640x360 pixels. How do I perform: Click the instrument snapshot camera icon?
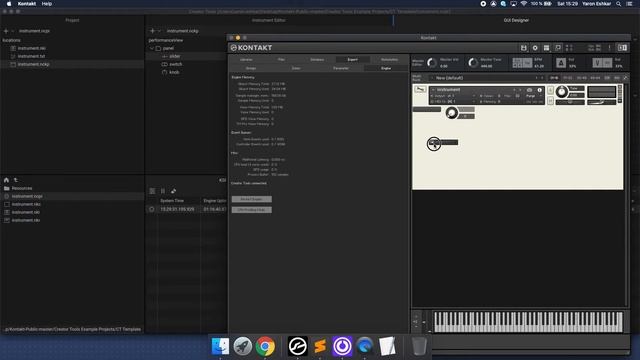pyautogui.click(x=529, y=90)
